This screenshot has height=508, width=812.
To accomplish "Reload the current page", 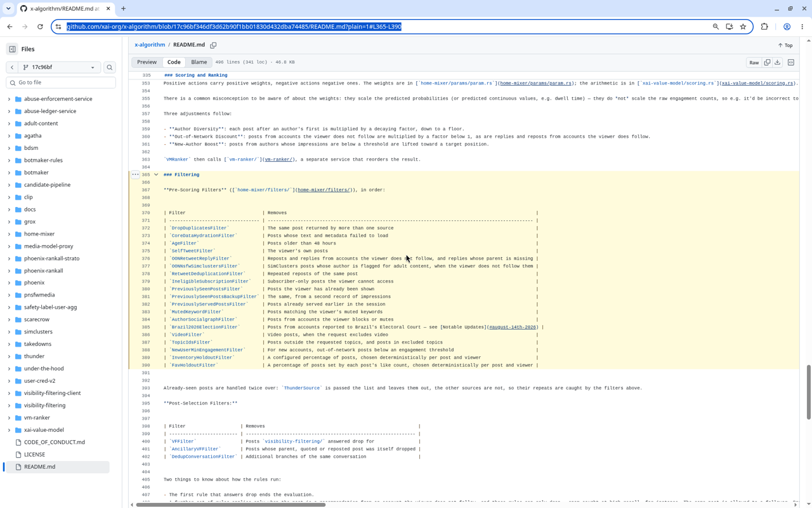I will 40,27.
